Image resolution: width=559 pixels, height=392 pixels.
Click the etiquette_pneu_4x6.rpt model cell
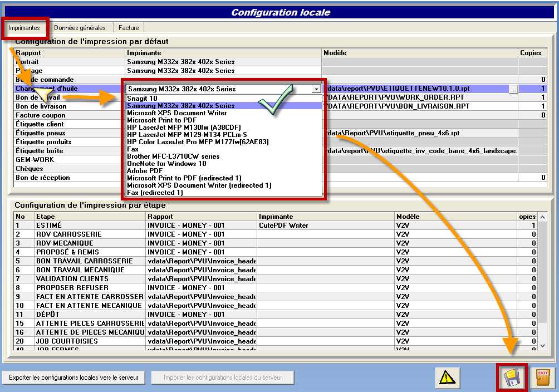(x=420, y=133)
